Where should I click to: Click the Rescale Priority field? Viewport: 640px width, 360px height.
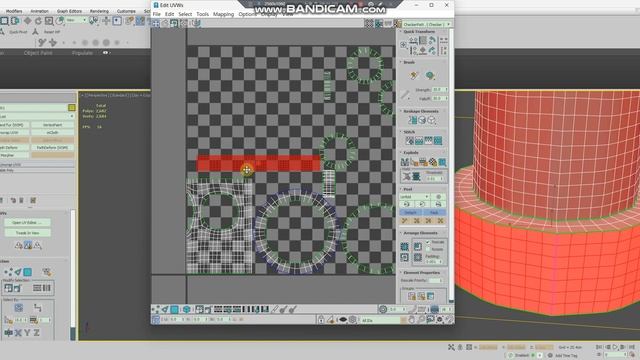(x=436, y=280)
